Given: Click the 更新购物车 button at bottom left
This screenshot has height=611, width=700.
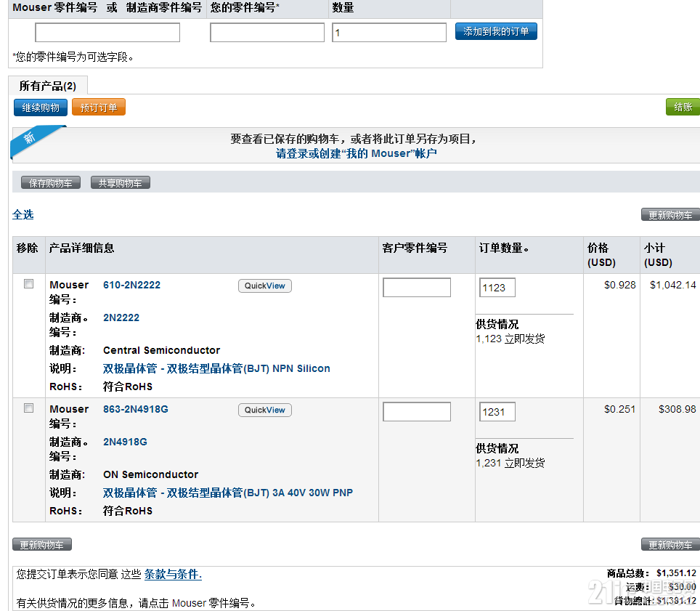Looking at the screenshot, I should point(42,544).
